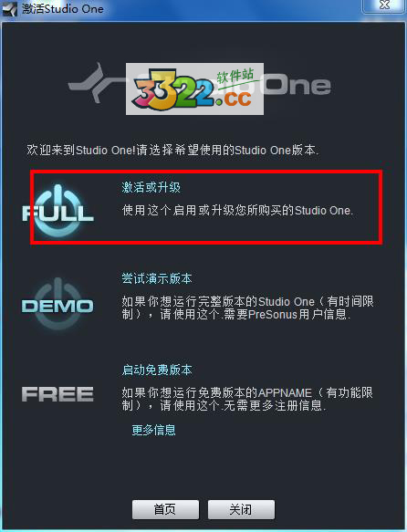Viewport: 407px width, 532px height.
Task: Click the free version description text
Action: coord(247,399)
